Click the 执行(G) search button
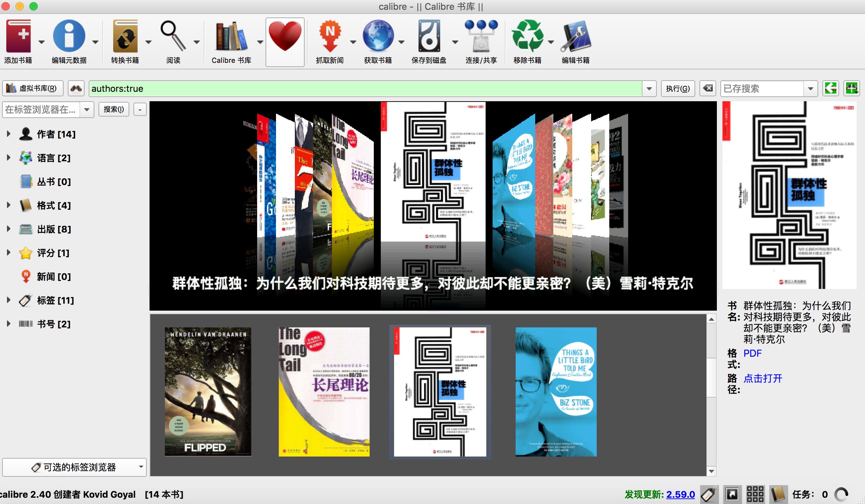 click(x=678, y=88)
